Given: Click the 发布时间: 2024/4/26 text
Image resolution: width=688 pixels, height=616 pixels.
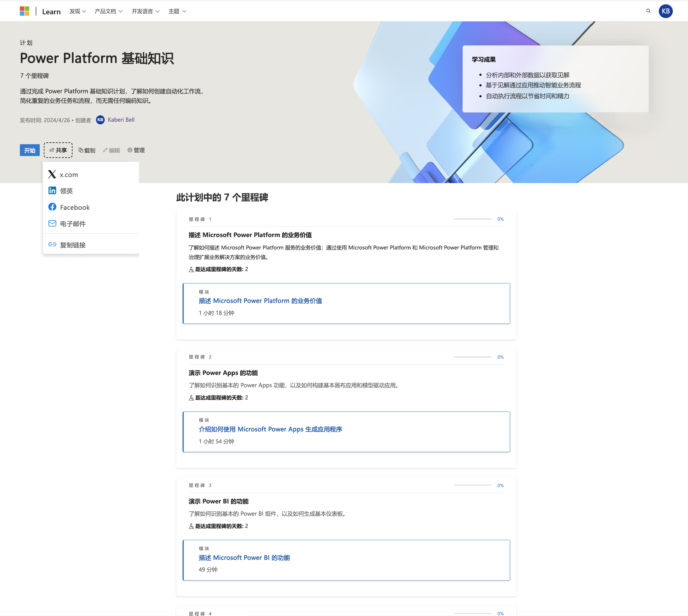Looking at the screenshot, I should point(45,120).
